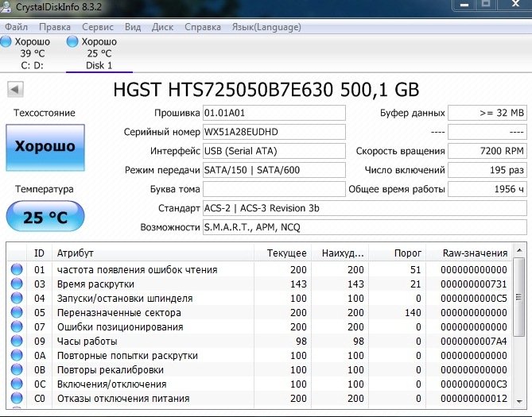
Task: Click status icon of attribute 03 row
Action: pos(17,284)
